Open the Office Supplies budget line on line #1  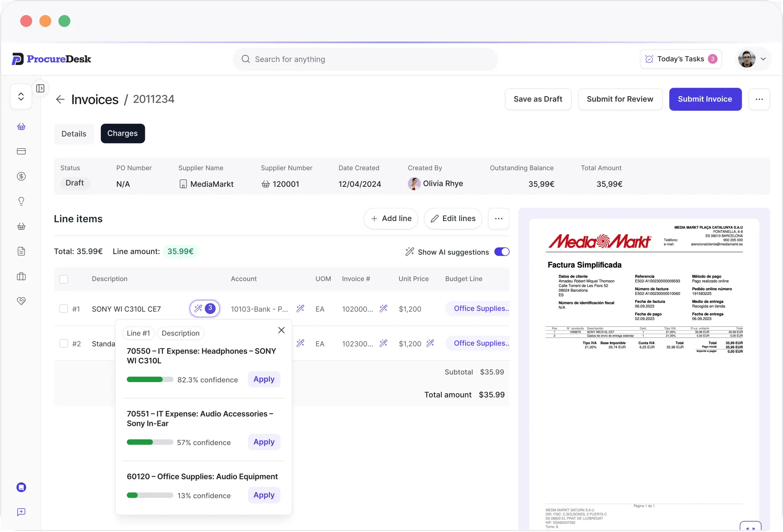click(x=478, y=308)
